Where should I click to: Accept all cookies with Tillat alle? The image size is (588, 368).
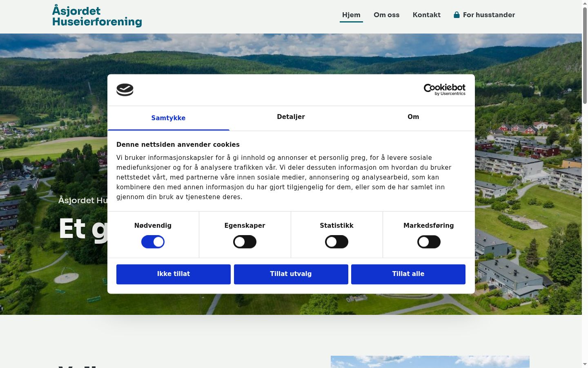pos(408,274)
